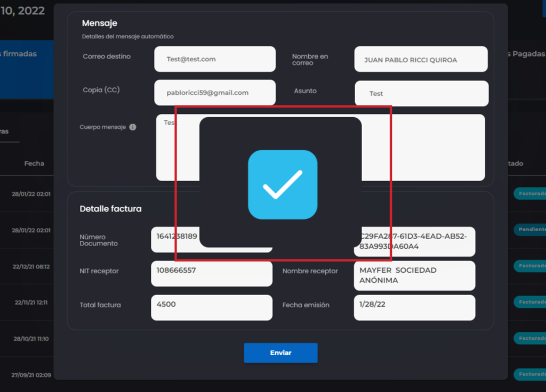The height and width of the screenshot is (392, 546).
Task: Focus the Correo destino email field
Action: coord(215,59)
